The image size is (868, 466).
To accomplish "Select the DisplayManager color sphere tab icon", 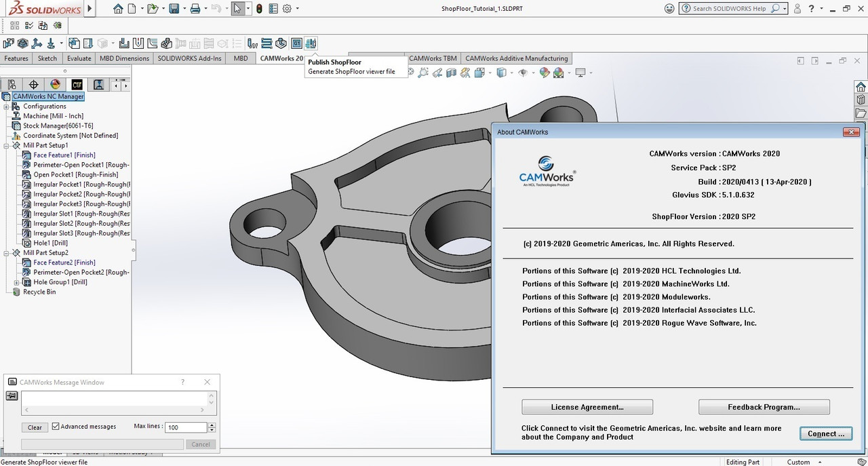I will pos(56,85).
